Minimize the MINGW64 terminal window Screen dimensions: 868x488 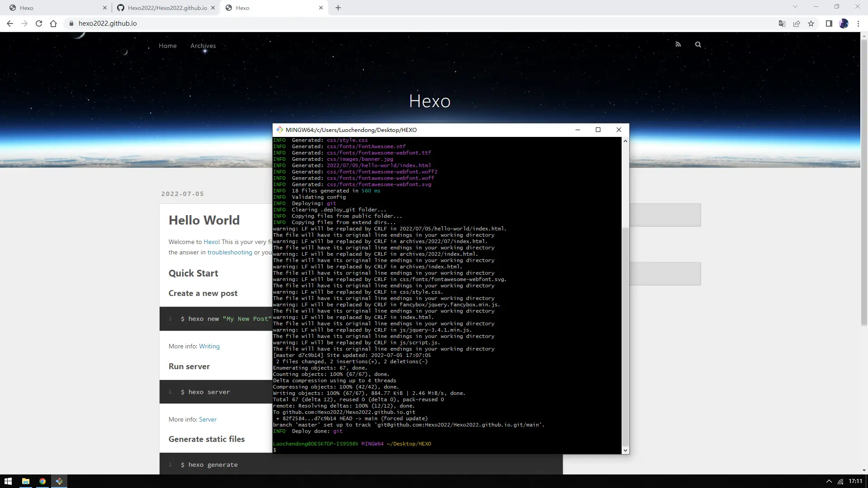[x=578, y=130]
